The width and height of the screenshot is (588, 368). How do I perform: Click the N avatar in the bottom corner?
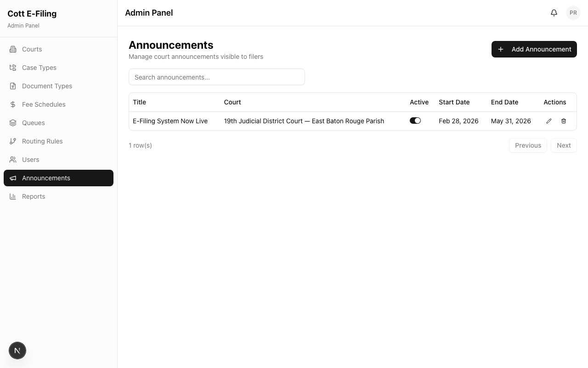17,351
